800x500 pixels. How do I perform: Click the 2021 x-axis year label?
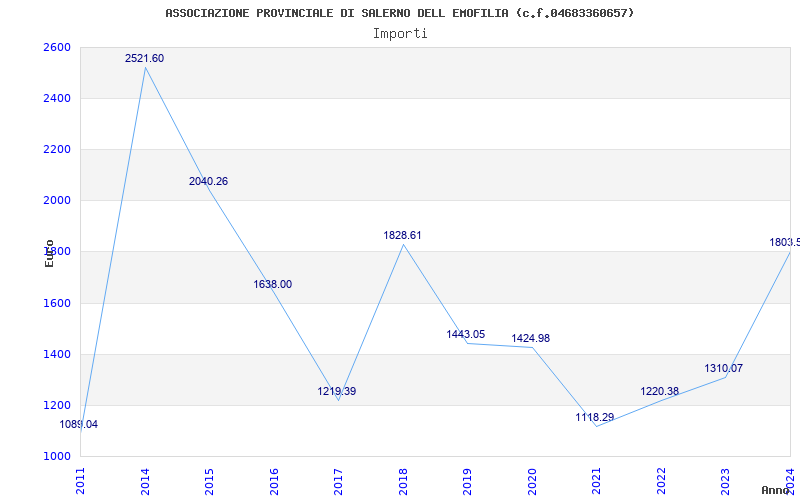pyautogui.click(x=596, y=481)
